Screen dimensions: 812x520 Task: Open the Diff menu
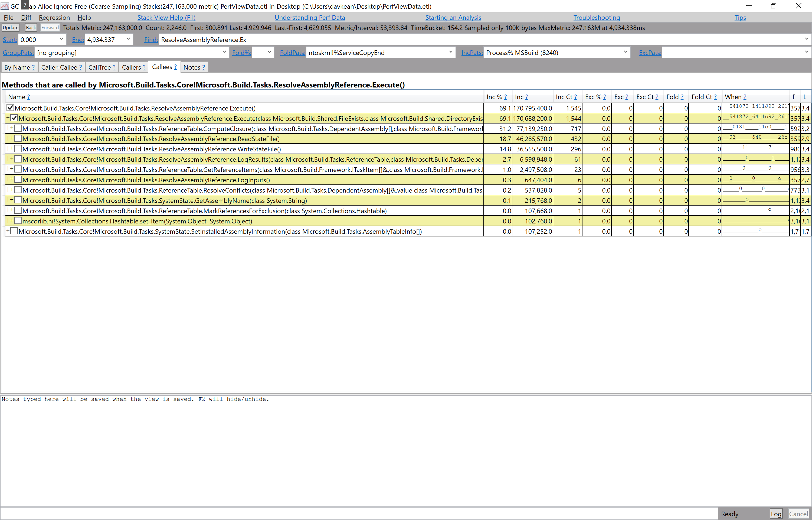point(26,17)
